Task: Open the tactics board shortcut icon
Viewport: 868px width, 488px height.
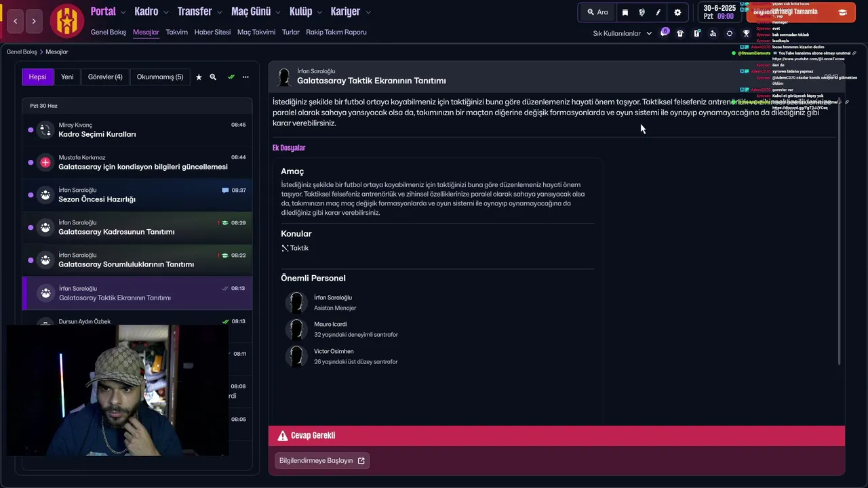Action: pyautogui.click(x=696, y=33)
